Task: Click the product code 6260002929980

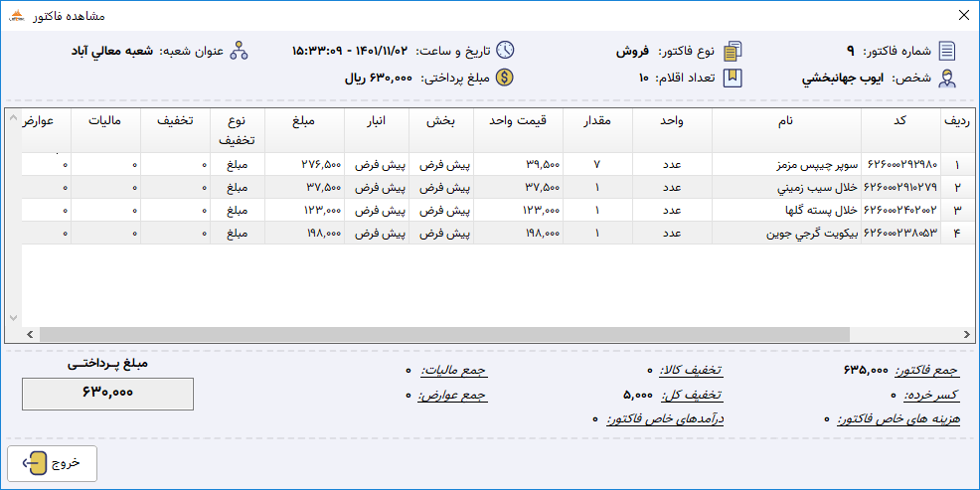Action: (x=901, y=166)
